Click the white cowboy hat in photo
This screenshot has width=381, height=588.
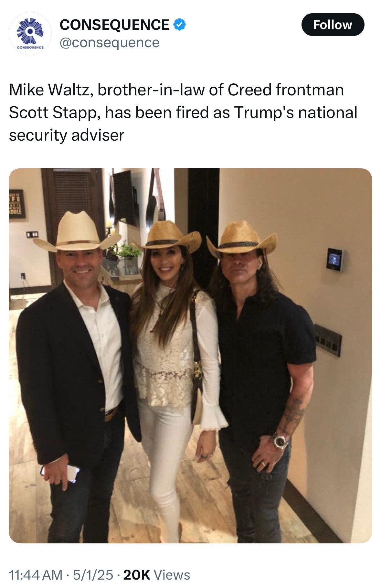77,232
